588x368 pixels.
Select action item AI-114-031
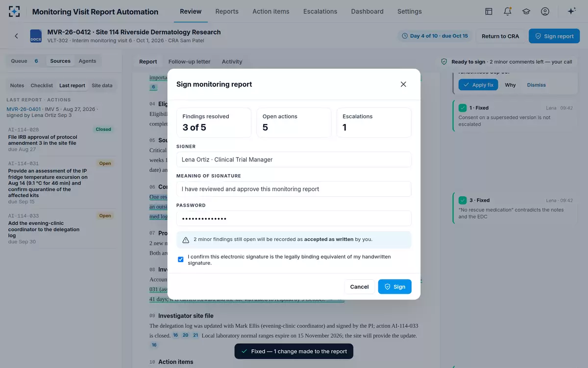click(x=60, y=183)
